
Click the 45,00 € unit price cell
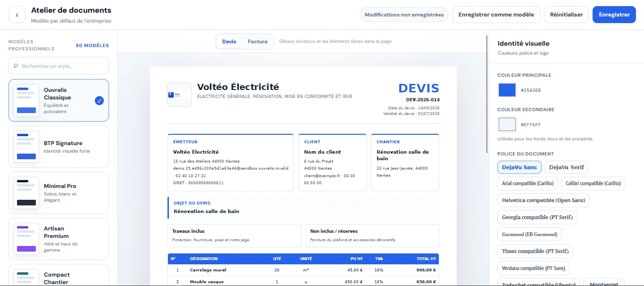point(355,270)
